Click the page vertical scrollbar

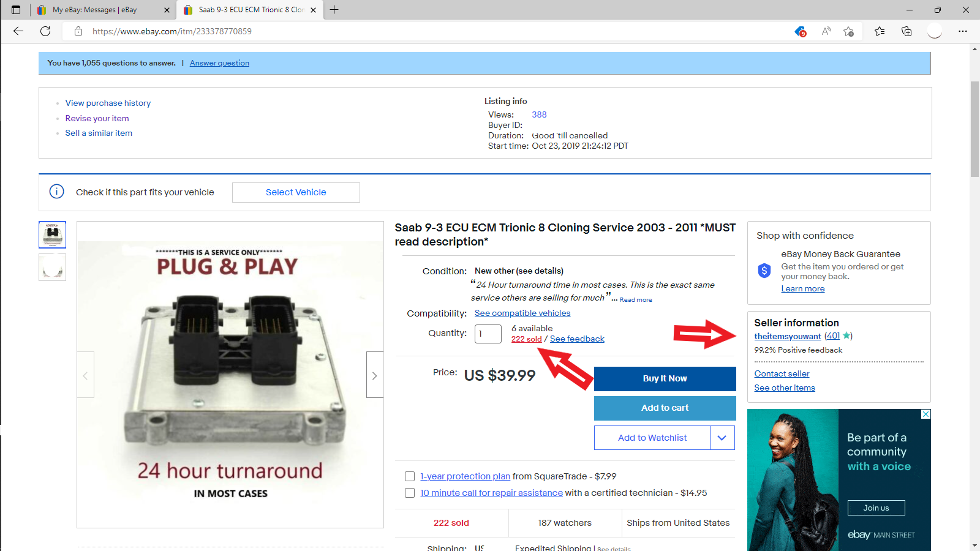[x=974, y=129]
